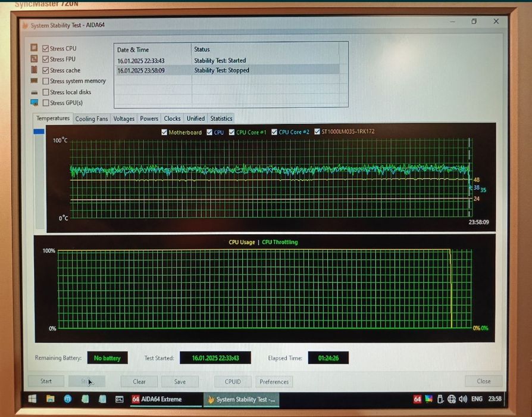Select the 'Stability Test: Stopped' log row
This screenshot has width=532, height=417.
(x=226, y=70)
